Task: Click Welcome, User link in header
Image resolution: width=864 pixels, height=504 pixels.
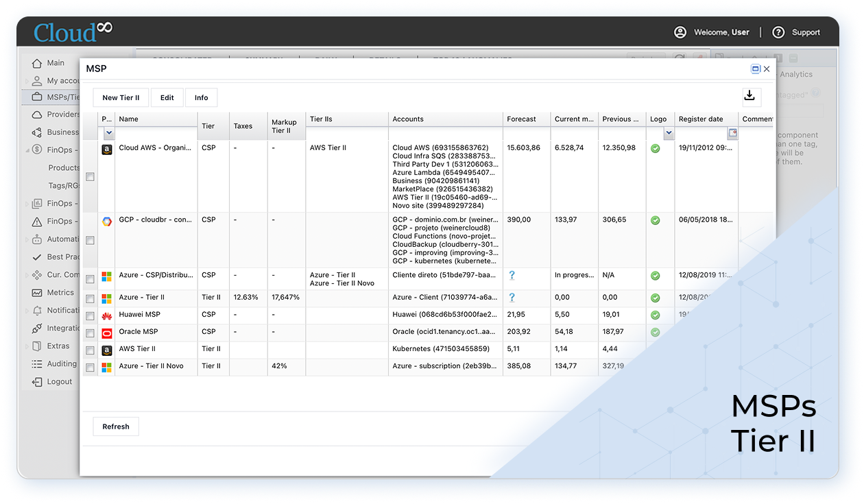Action: click(721, 32)
